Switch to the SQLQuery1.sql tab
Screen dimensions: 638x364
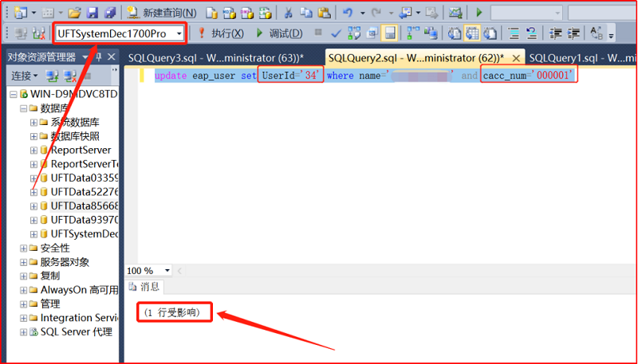583,58
